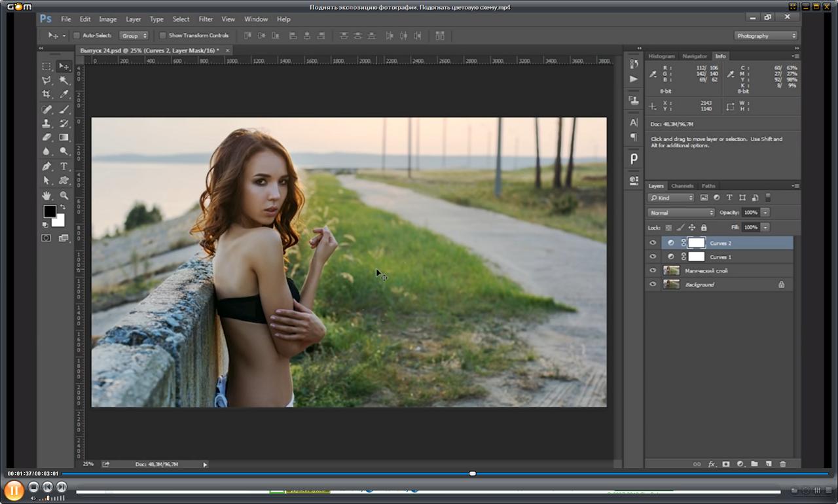Switch to the Navigator tab
This screenshot has height=504, width=838.
coord(695,56)
